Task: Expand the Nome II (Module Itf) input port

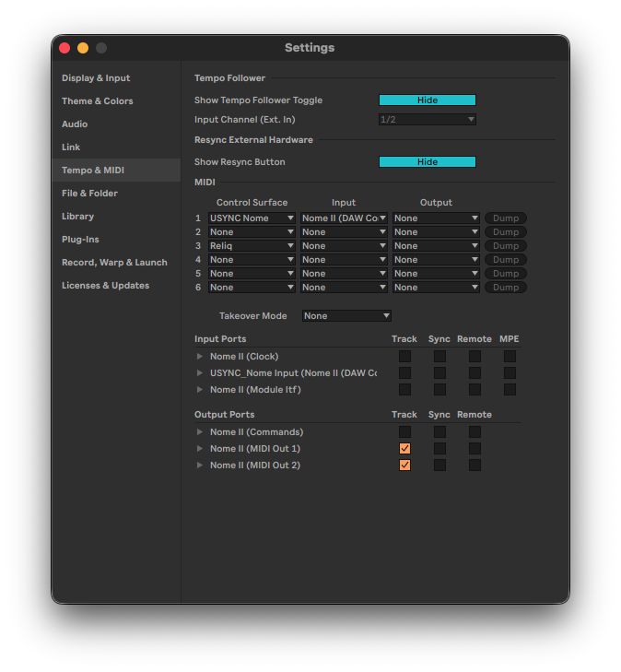Action: click(x=200, y=390)
